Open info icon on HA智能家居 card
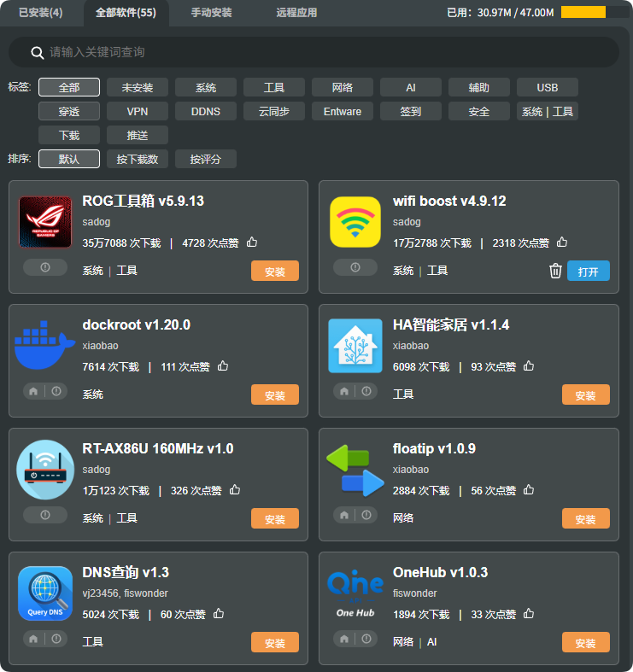 pyautogui.click(x=366, y=391)
